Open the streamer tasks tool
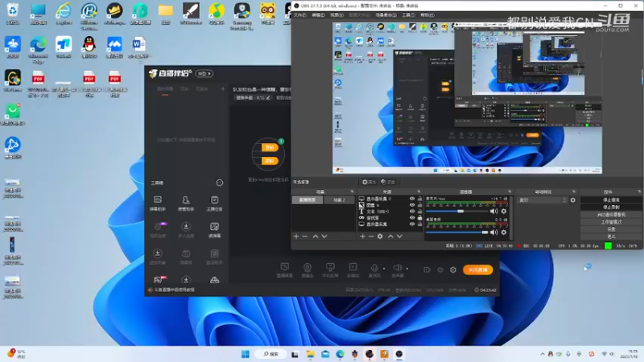 (214, 204)
